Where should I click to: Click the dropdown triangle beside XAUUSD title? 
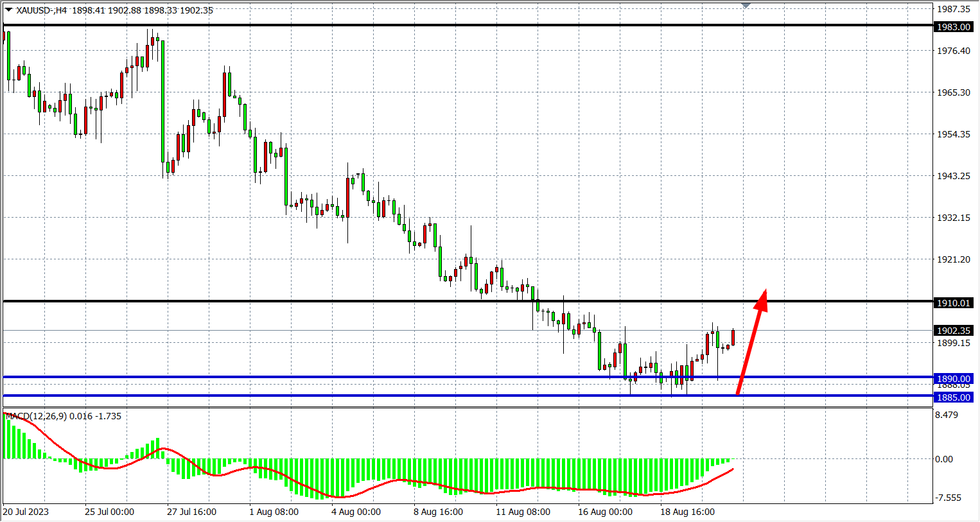click(8, 10)
